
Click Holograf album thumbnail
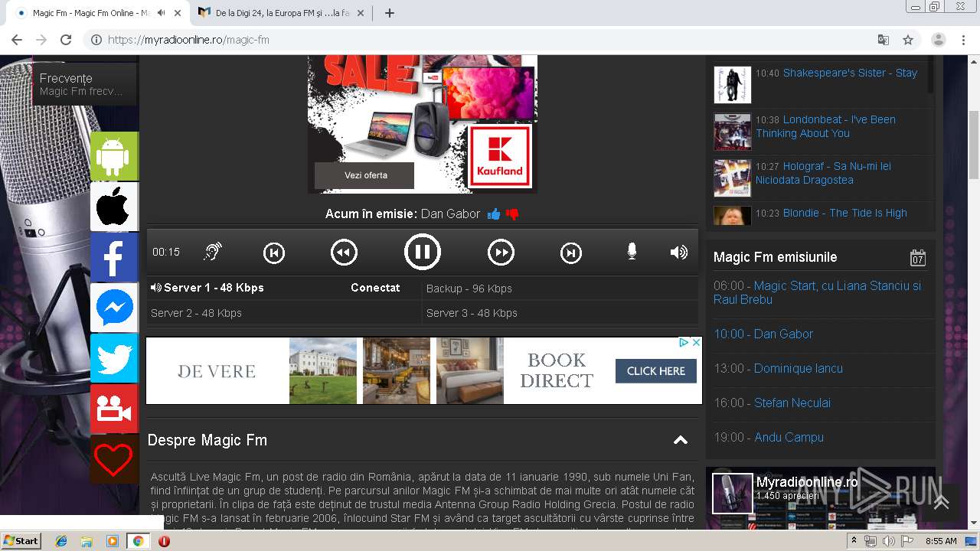pyautogui.click(x=733, y=178)
